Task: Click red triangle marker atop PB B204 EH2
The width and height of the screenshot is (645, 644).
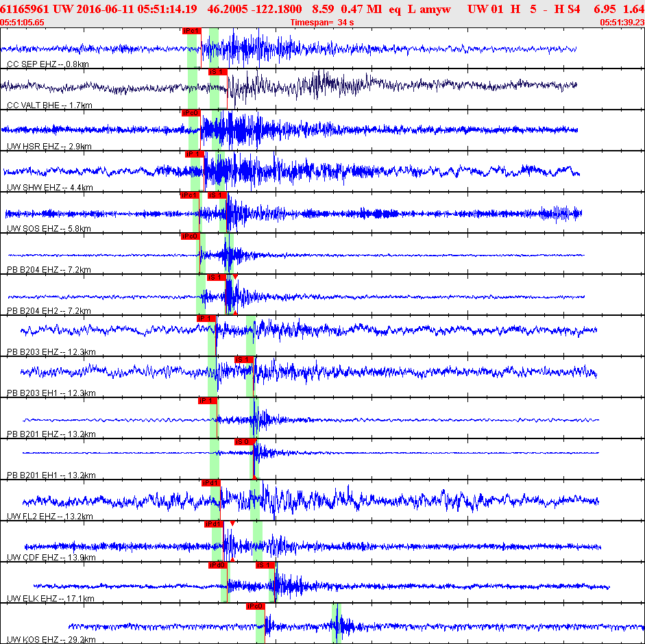Action: [235, 277]
